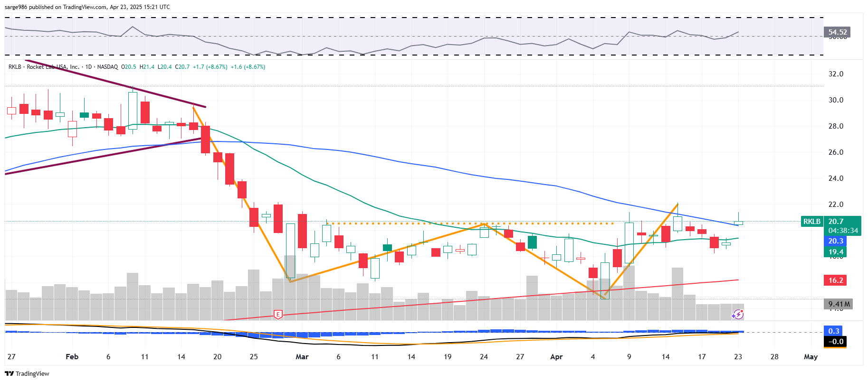Click the 'May' label on the time axis
Screen dimensions: 868x382
coord(811,357)
